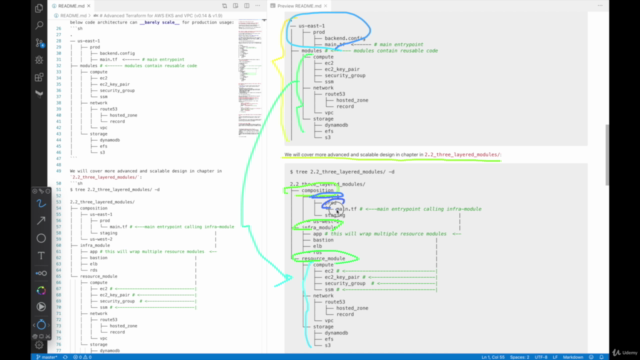The image size is (640, 360).
Task: Click the dynamodb entry in top preview tree
Action: pos(336,125)
